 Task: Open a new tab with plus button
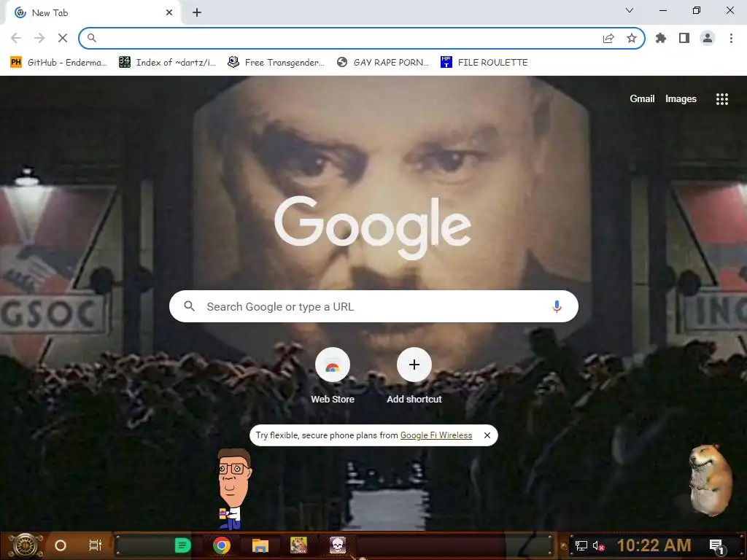click(x=197, y=13)
